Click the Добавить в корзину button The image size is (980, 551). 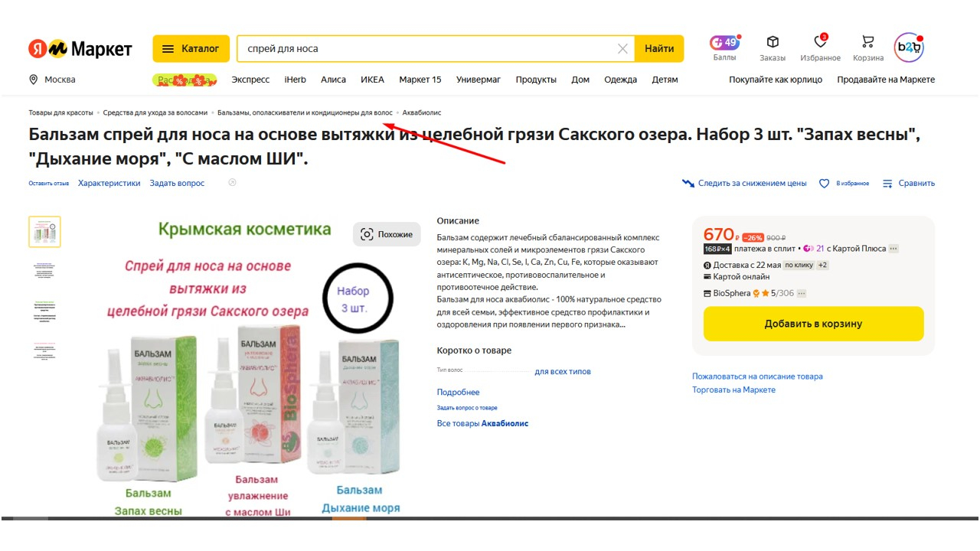coord(813,324)
